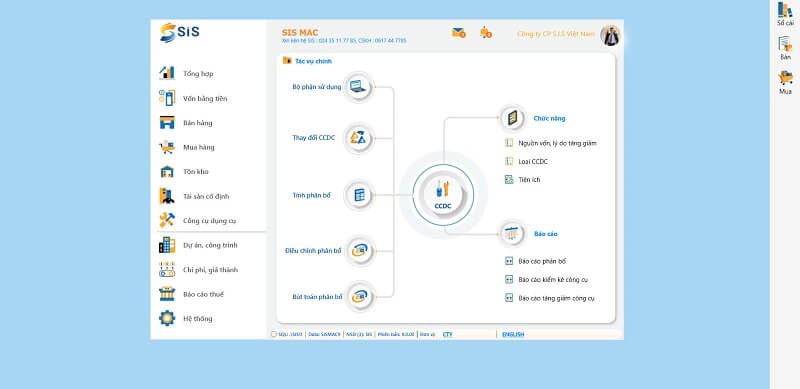
Task: Click the Bán hàng storefront icon
Action: (x=167, y=123)
